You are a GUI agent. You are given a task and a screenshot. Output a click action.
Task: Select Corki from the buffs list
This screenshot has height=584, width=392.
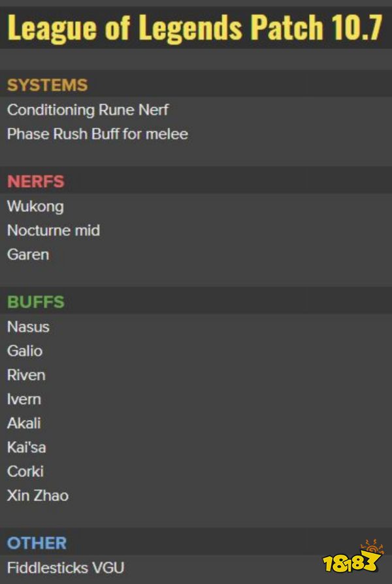tap(25, 471)
